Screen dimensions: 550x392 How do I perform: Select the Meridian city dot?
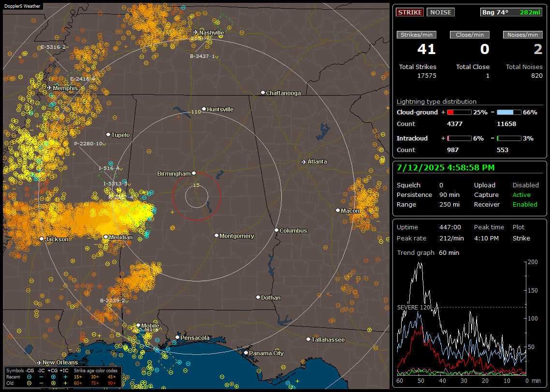coord(105,237)
